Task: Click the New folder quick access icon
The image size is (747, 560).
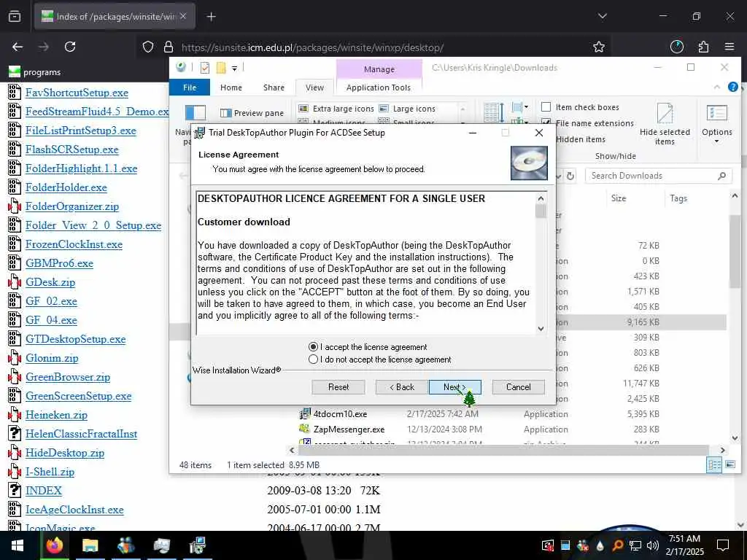Action: [x=221, y=68]
